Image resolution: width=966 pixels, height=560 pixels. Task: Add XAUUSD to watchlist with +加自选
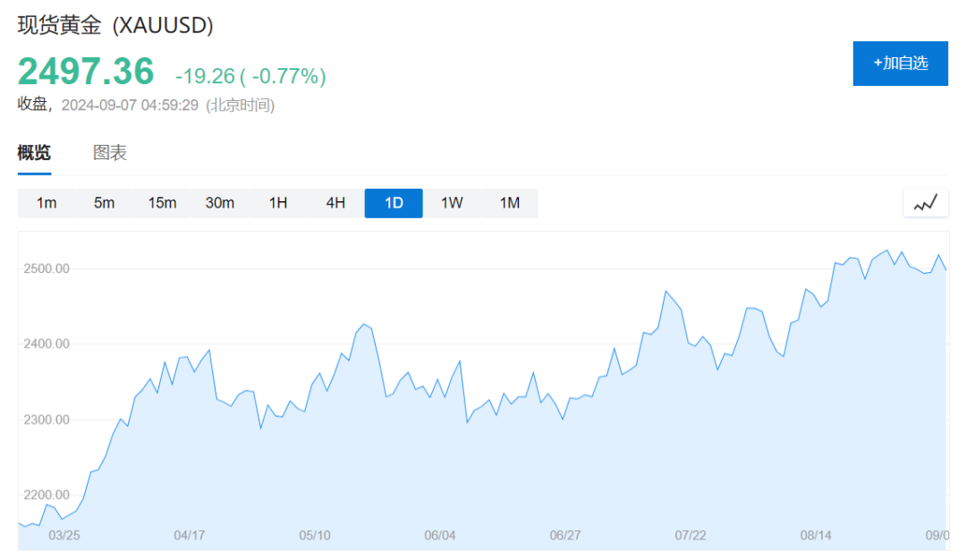click(x=900, y=64)
